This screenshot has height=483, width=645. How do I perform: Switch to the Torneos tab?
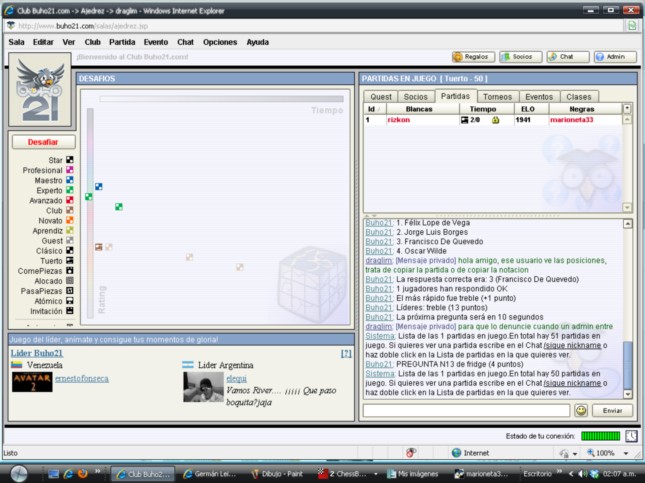click(497, 97)
